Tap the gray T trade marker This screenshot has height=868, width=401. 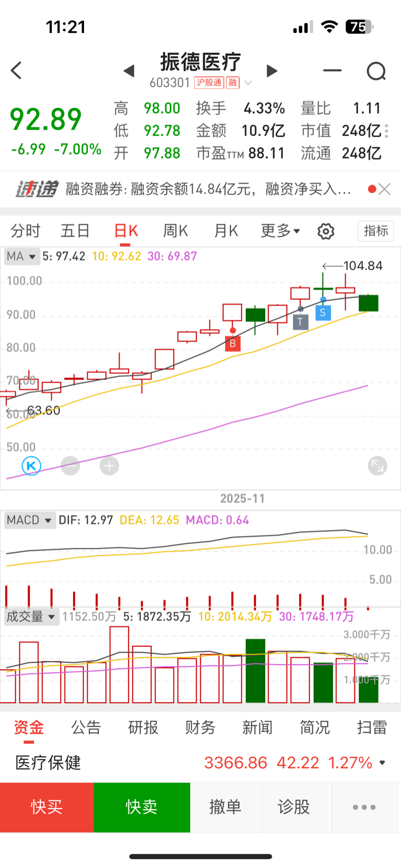pyautogui.click(x=300, y=322)
